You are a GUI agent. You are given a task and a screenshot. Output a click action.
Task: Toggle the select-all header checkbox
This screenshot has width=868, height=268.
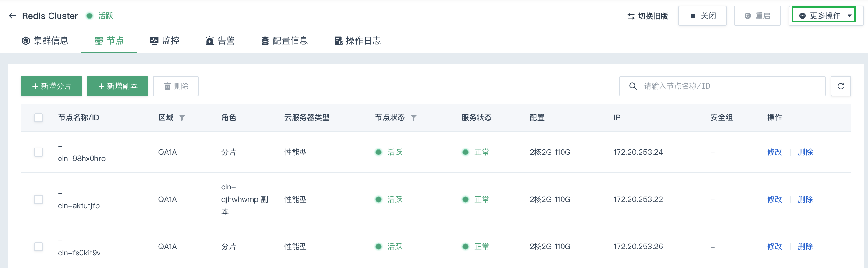tap(38, 118)
